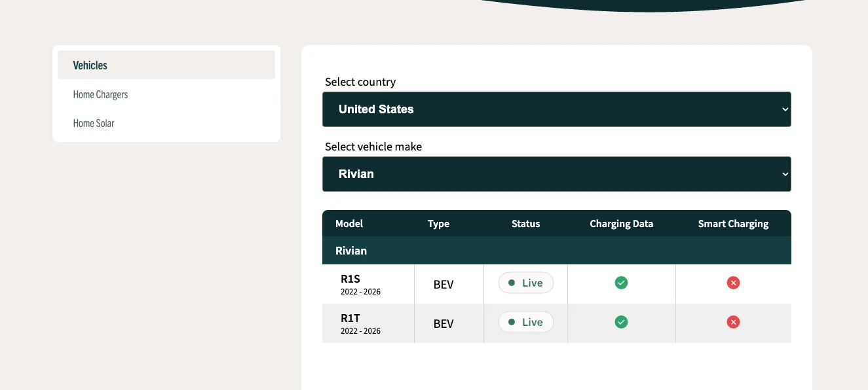Click the Live status badge for R1S
The height and width of the screenshot is (390, 868).
(526, 283)
